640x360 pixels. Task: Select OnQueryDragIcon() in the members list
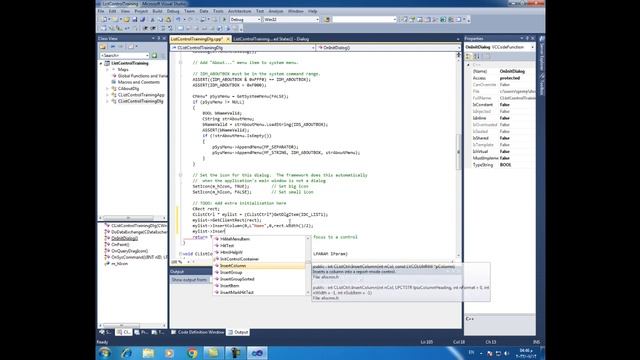click(x=130, y=251)
